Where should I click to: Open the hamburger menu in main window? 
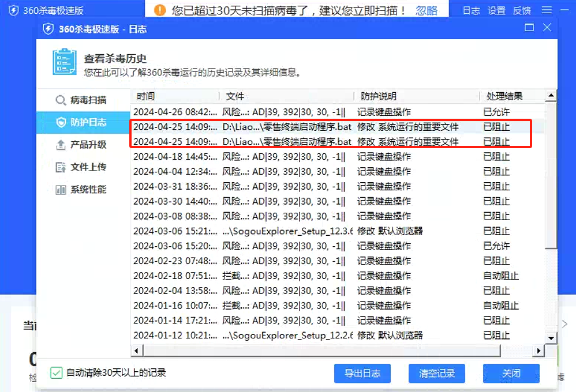click(x=547, y=10)
